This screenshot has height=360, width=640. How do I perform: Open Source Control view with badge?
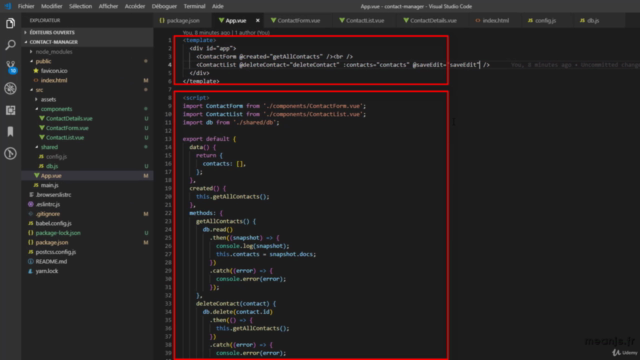(10, 67)
